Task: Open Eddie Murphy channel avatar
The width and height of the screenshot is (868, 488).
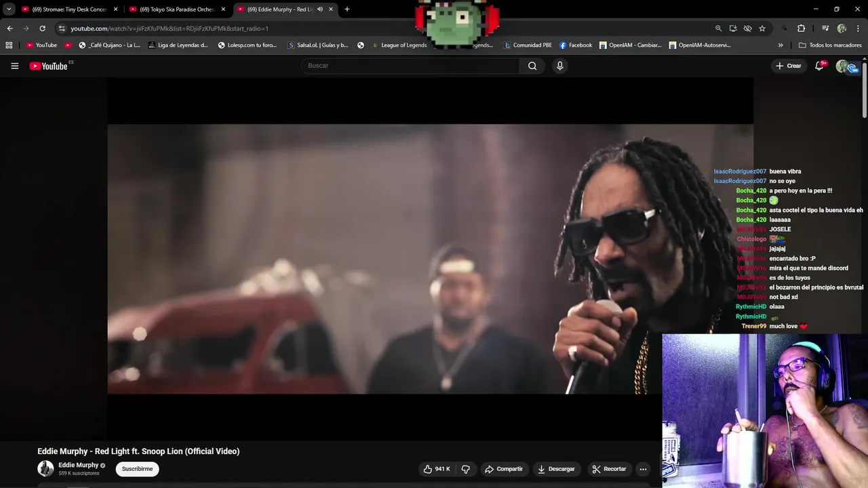Action: coord(45,468)
